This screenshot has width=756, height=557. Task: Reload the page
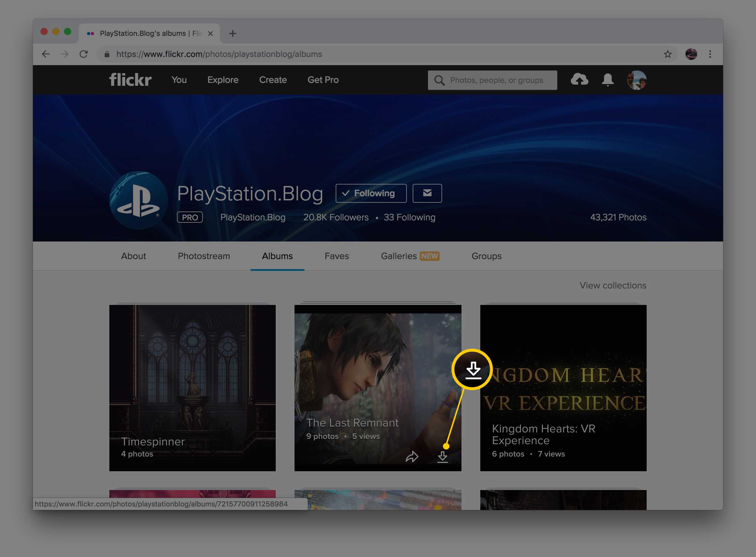pos(84,54)
